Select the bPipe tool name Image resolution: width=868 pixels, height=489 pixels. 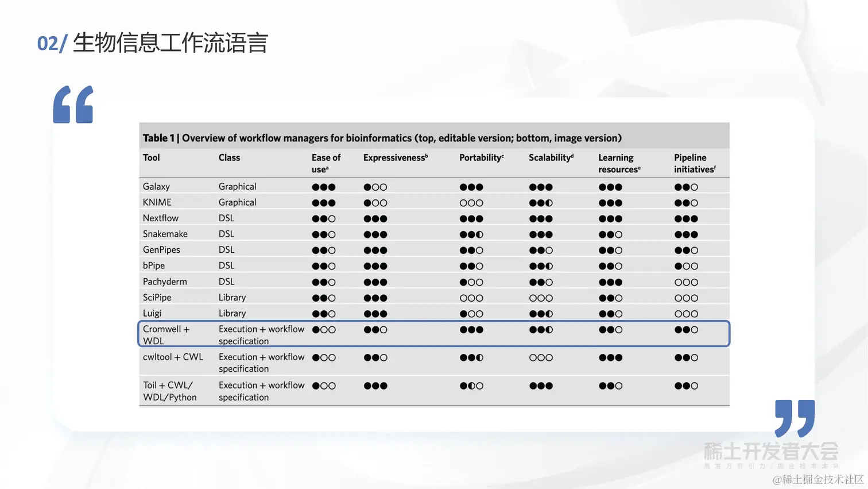154,265
